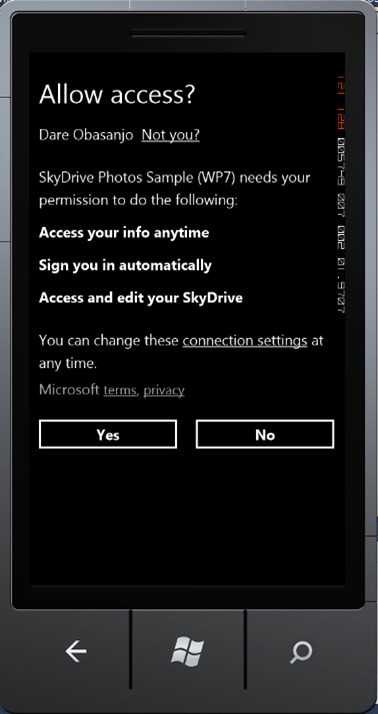The width and height of the screenshot is (378, 714).
Task: Click "Access and edit your SkyDrive" permission
Action: (x=141, y=298)
